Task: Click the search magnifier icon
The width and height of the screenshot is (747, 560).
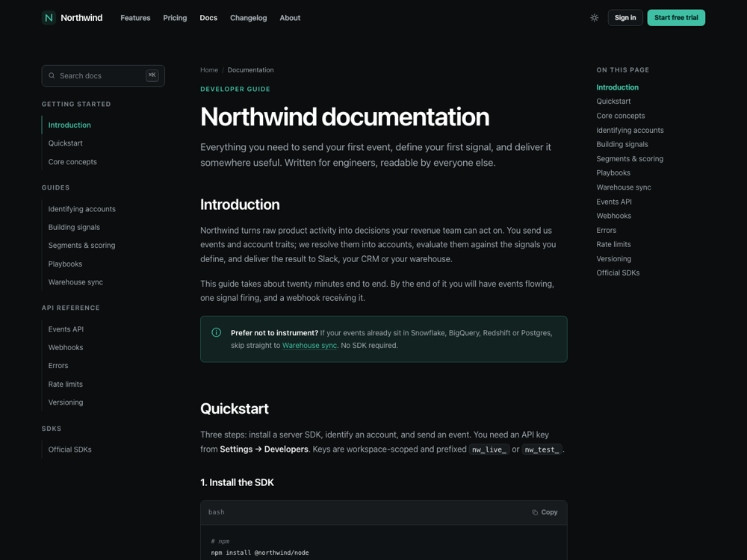Action: coord(52,75)
